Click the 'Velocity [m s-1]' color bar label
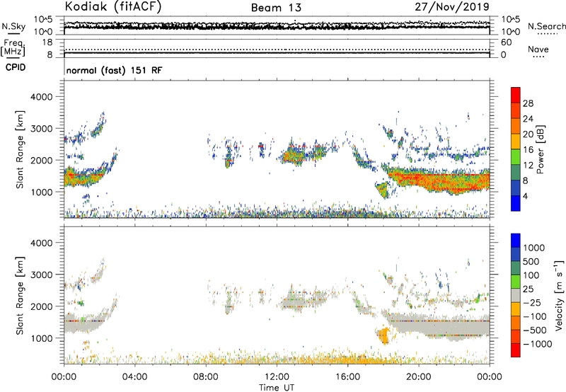The width and height of the screenshot is (566, 392). pyautogui.click(x=559, y=295)
